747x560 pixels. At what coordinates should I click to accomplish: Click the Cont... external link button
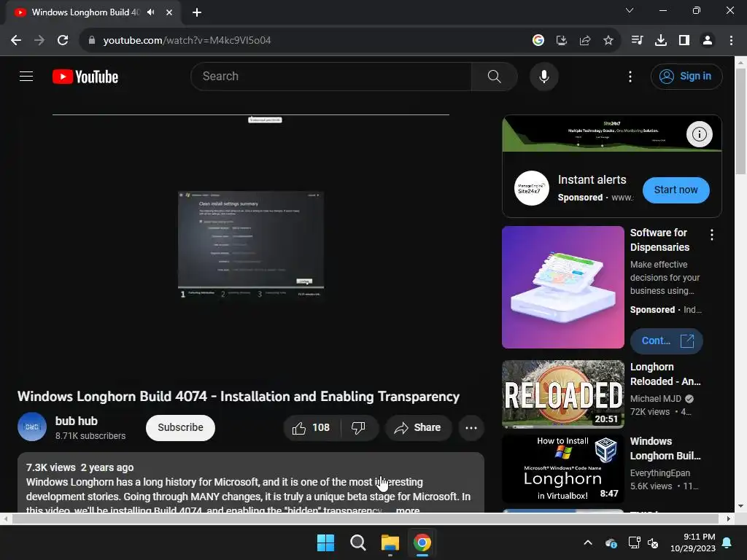[x=666, y=341]
